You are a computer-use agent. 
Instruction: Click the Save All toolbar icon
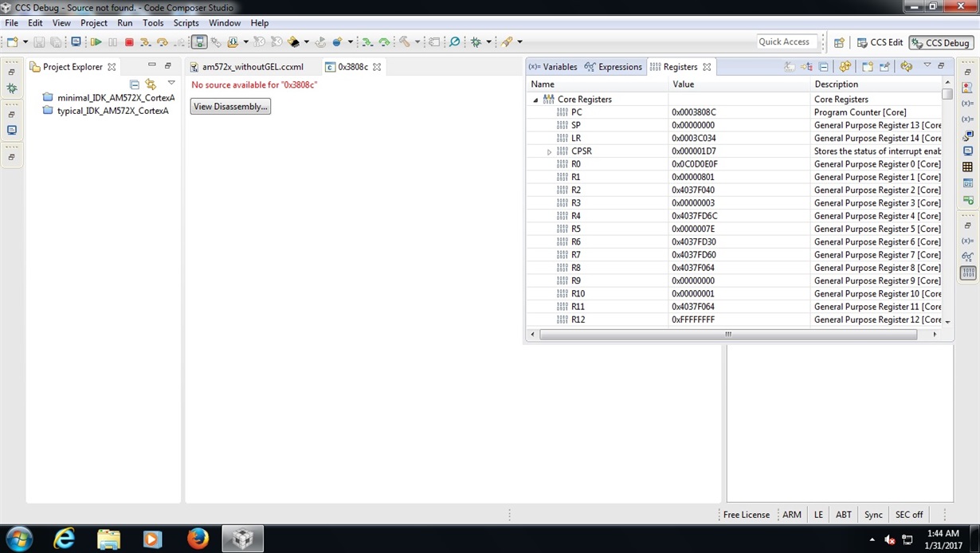click(x=55, y=41)
